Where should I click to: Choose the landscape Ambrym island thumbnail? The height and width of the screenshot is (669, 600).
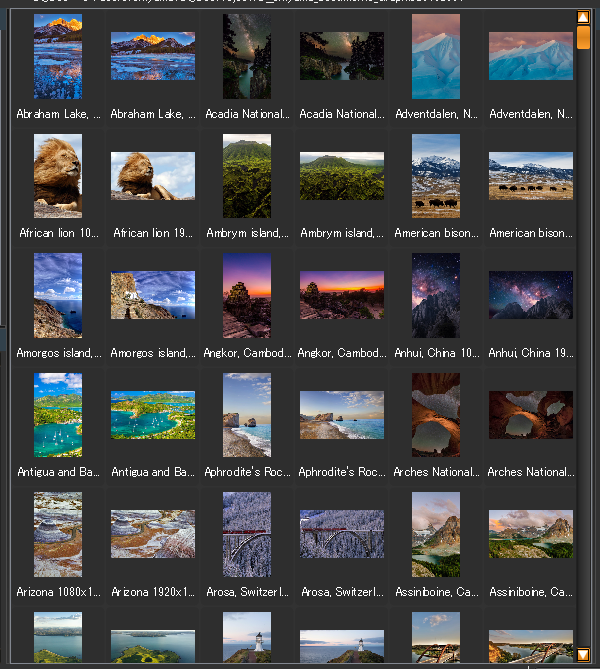point(342,176)
